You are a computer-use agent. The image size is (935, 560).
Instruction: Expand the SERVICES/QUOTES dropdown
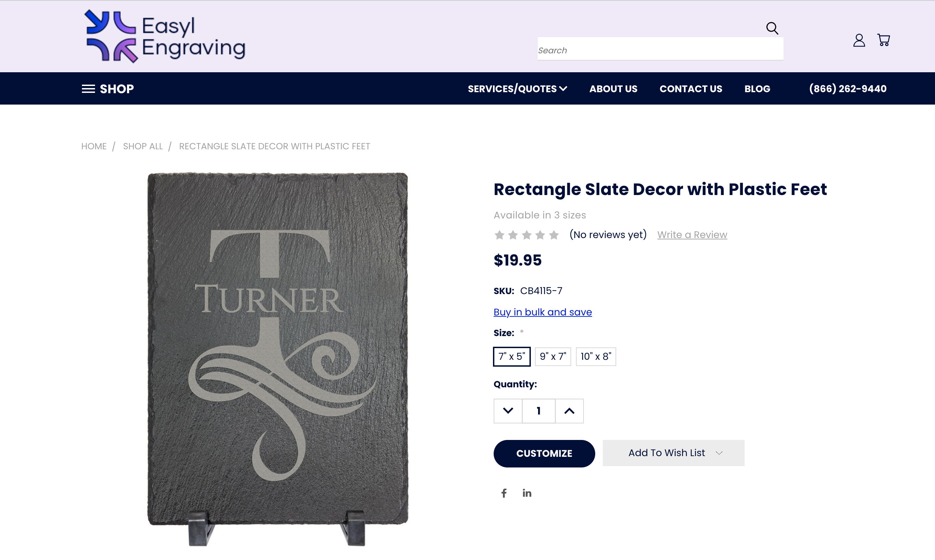click(517, 89)
